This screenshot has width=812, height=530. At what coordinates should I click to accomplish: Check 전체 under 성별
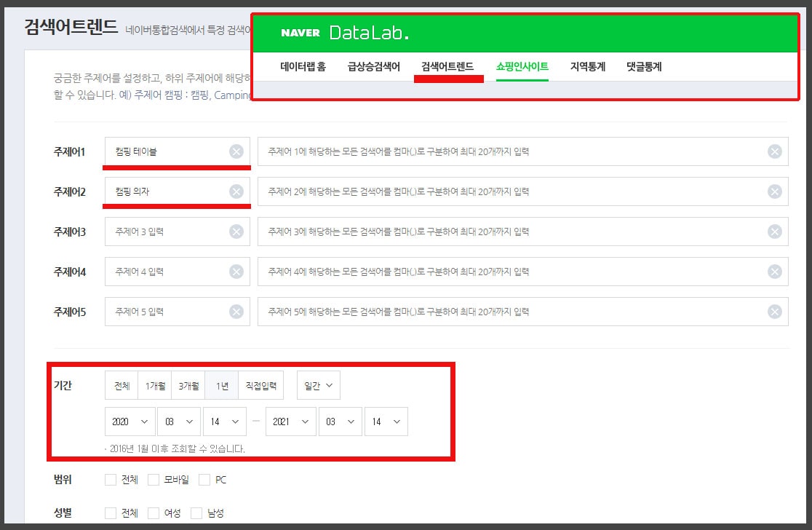pos(111,513)
